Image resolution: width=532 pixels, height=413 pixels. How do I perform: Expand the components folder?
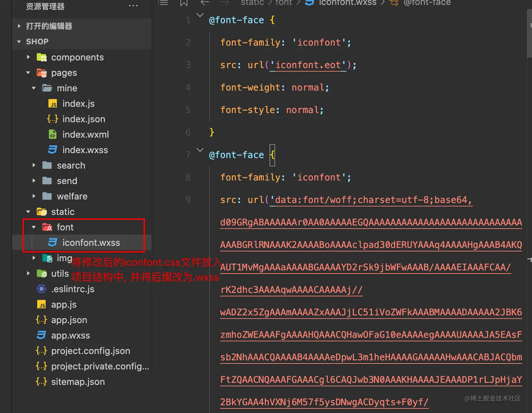coord(28,57)
